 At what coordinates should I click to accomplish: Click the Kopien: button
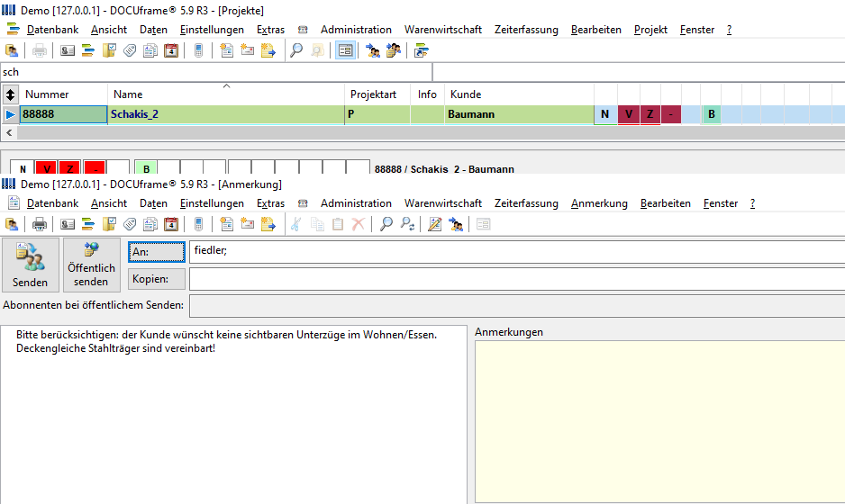click(x=157, y=279)
